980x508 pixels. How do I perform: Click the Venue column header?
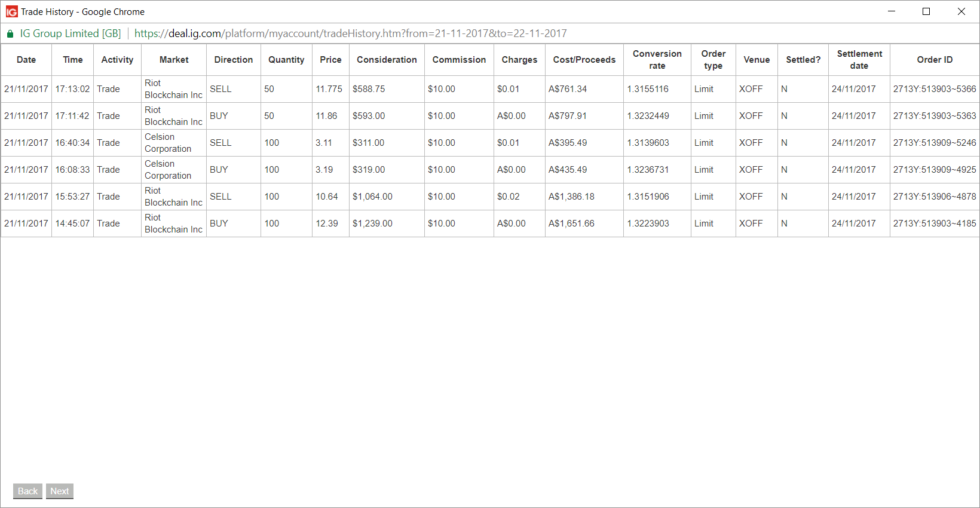[x=757, y=60]
